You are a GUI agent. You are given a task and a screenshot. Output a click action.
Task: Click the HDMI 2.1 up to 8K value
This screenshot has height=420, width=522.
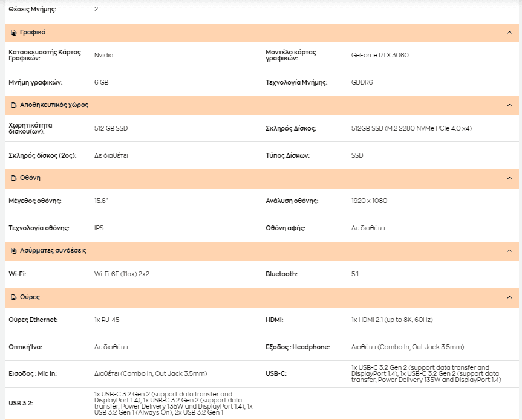(392, 320)
